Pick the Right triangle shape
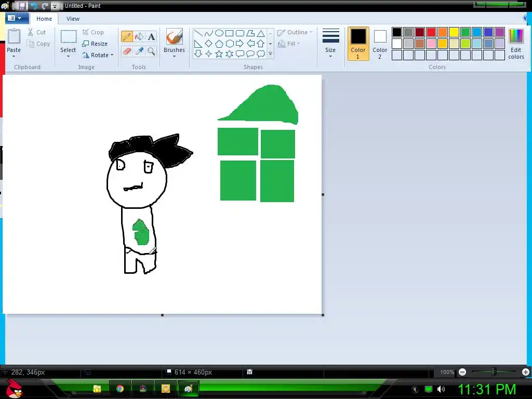532x399 pixels. tap(198, 44)
